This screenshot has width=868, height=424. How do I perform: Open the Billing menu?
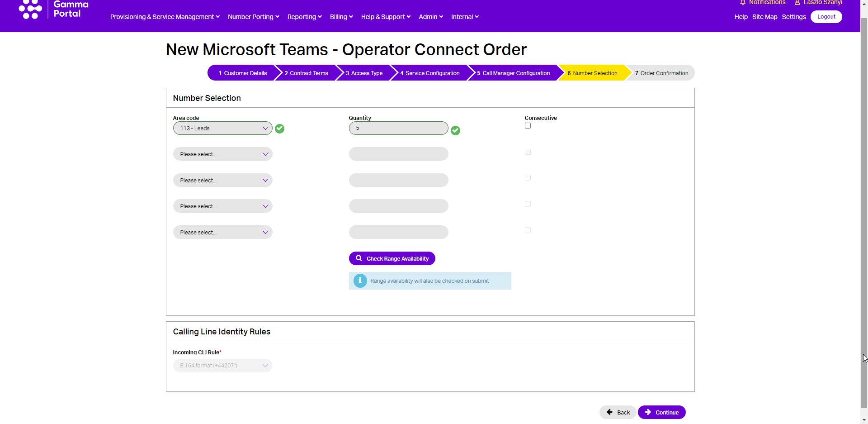341,17
